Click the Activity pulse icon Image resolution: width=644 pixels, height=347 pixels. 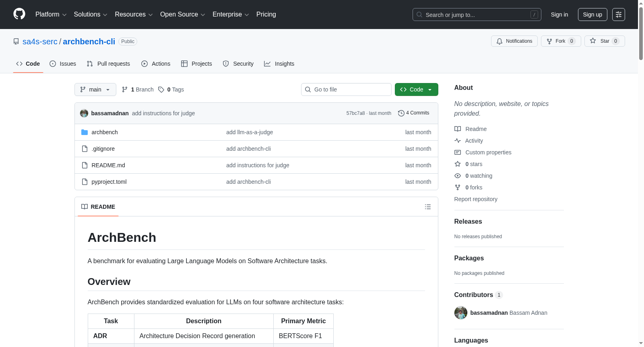point(458,141)
